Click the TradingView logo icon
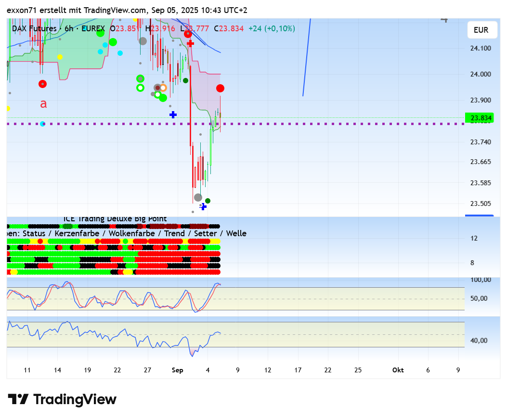The height and width of the screenshot is (420, 507). pyautogui.click(x=18, y=399)
